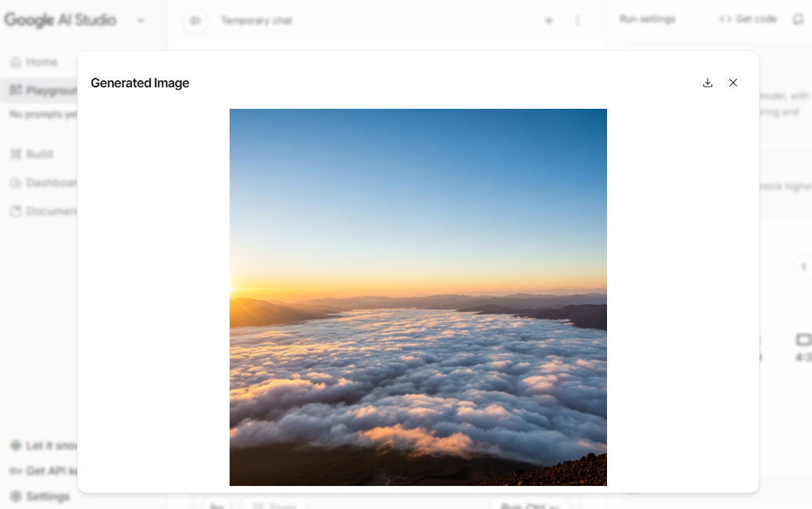Open Settings in the sidebar
The width and height of the screenshot is (812, 509).
pyautogui.click(x=40, y=496)
